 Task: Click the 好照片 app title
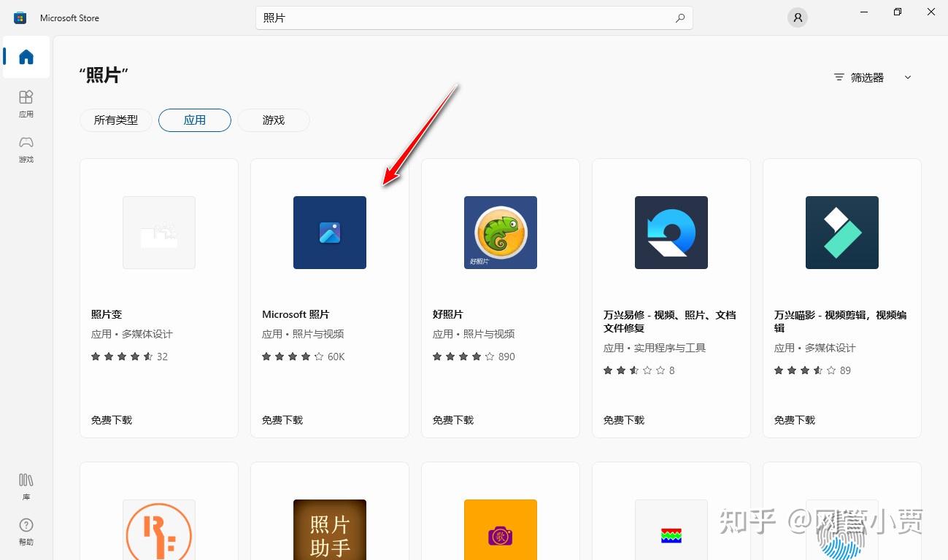click(x=448, y=314)
